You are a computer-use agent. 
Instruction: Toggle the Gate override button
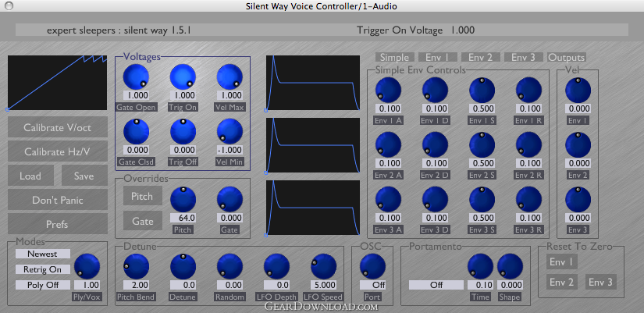[x=143, y=221]
